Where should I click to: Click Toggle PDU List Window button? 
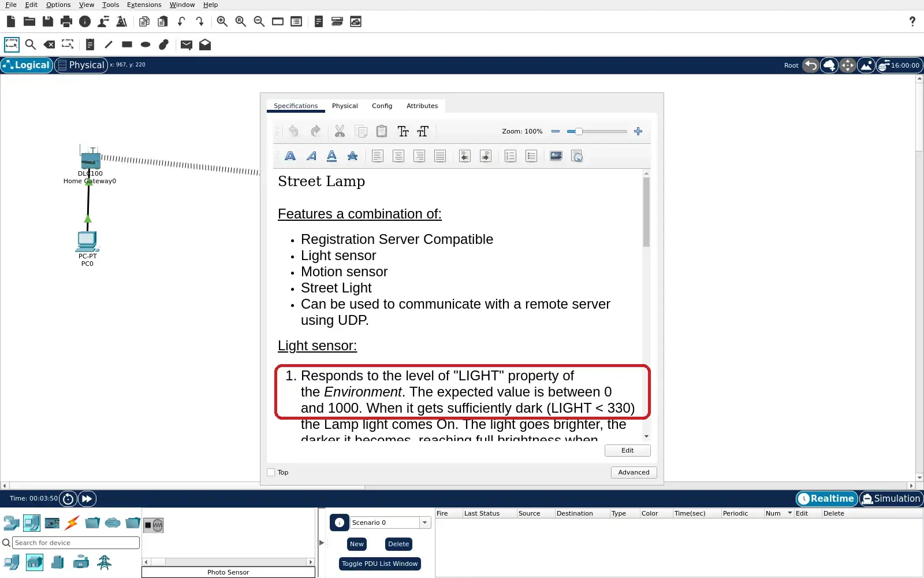[379, 564]
